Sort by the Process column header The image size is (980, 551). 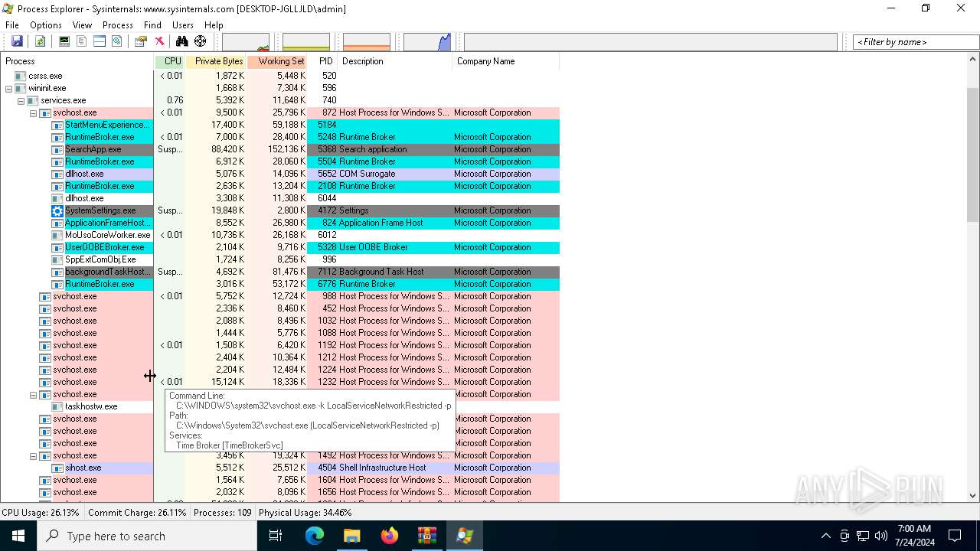(77, 61)
